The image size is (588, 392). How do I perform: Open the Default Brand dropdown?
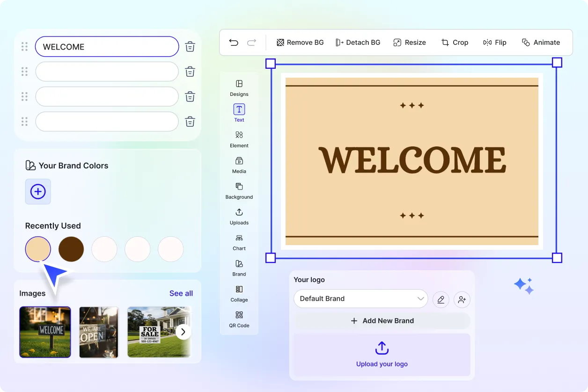pos(360,298)
